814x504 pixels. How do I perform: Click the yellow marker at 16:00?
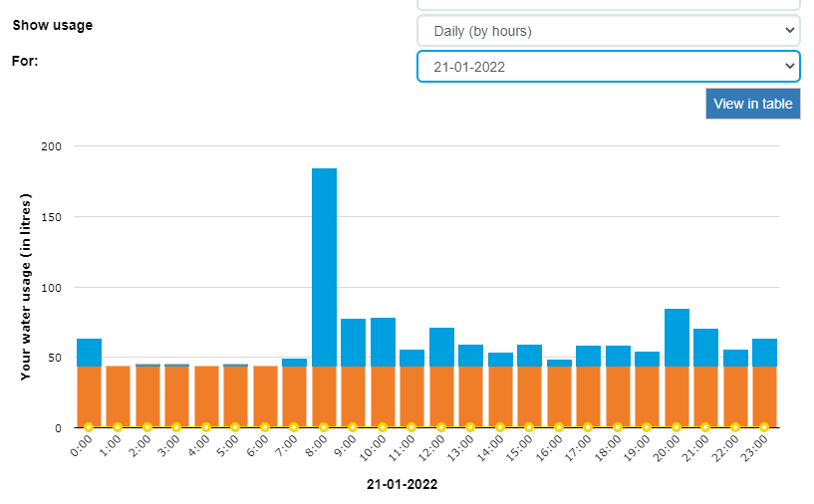coord(559,427)
